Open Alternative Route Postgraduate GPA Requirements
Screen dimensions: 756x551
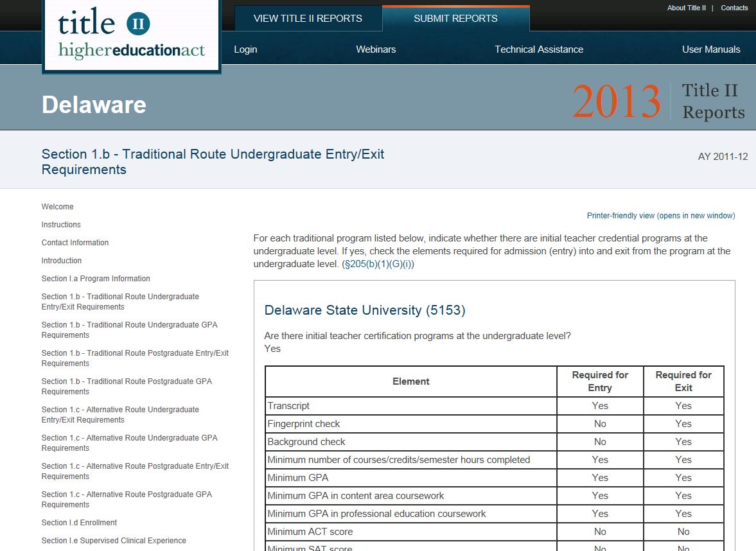[x=127, y=499]
